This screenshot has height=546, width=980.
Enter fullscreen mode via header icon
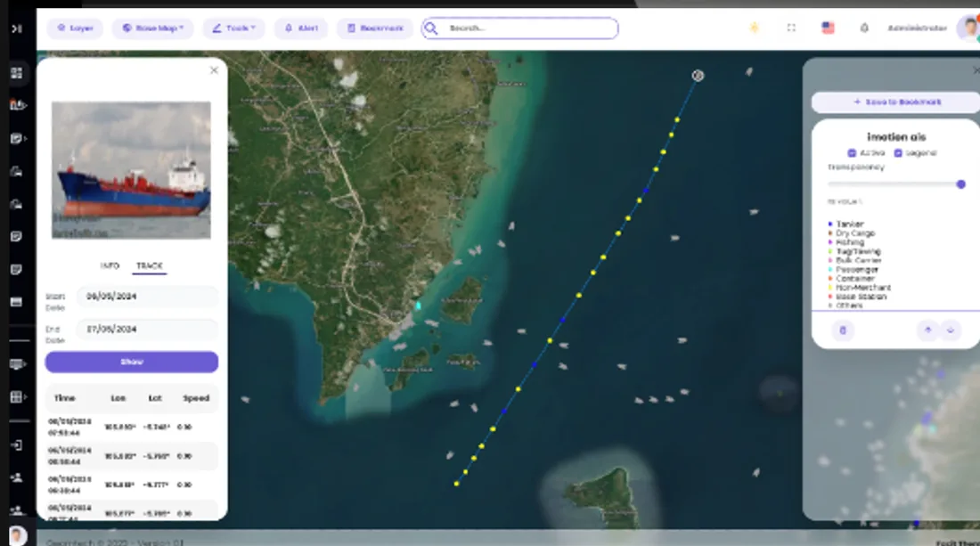791,28
